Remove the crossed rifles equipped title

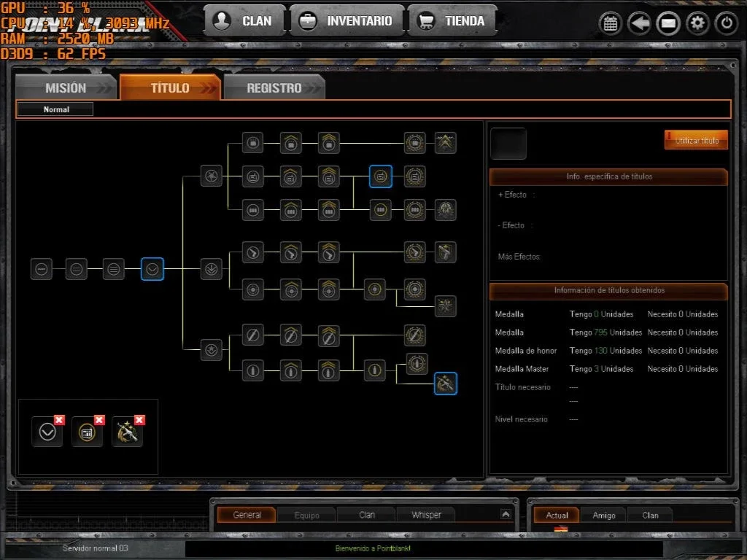[139, 419]
